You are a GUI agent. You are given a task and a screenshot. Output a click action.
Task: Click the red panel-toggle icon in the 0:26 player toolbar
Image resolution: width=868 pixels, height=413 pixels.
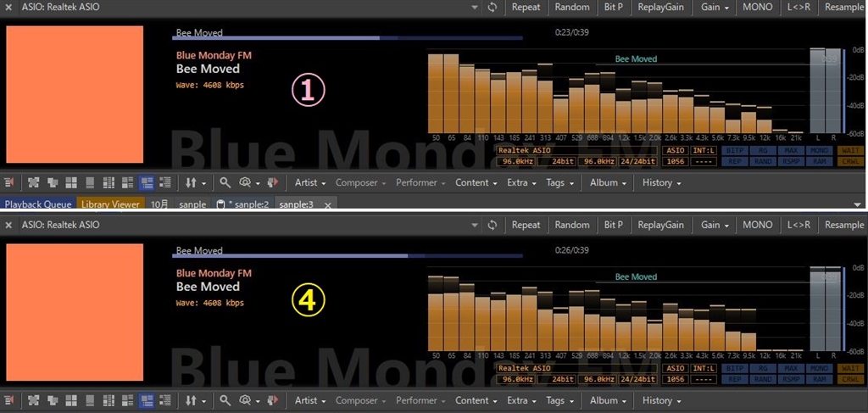click(x=9, y=400)
